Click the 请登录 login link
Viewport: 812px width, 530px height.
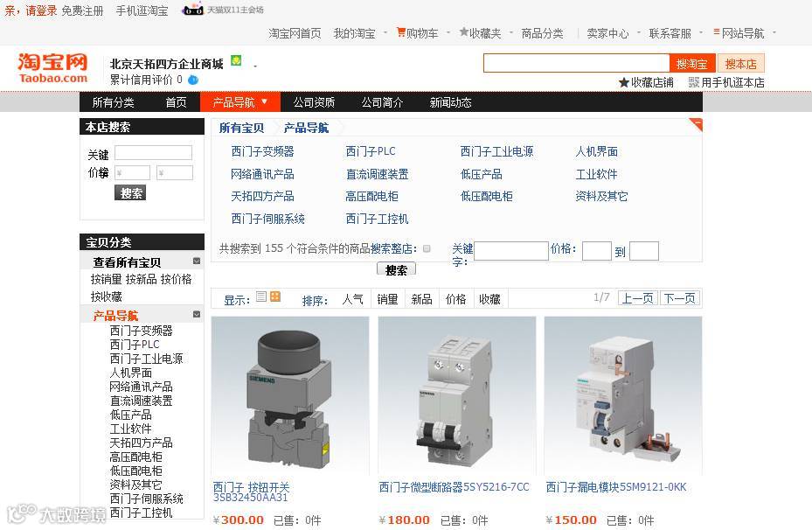click(41, 10)
